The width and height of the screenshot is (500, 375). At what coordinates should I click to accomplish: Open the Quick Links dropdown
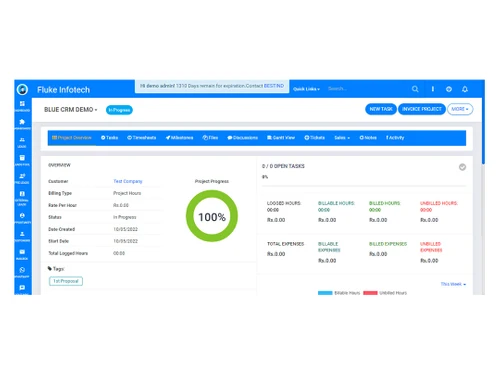[306, 89]
